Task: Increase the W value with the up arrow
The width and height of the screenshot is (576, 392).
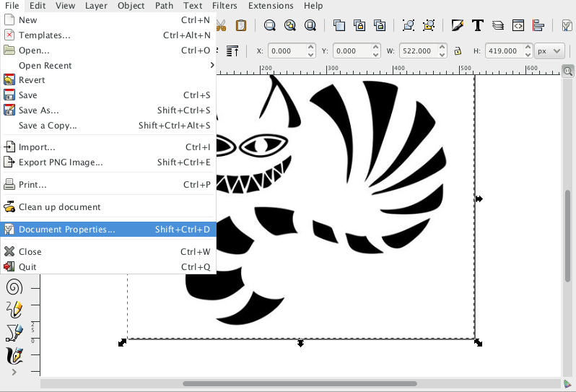Action: (x=442, y=47)
